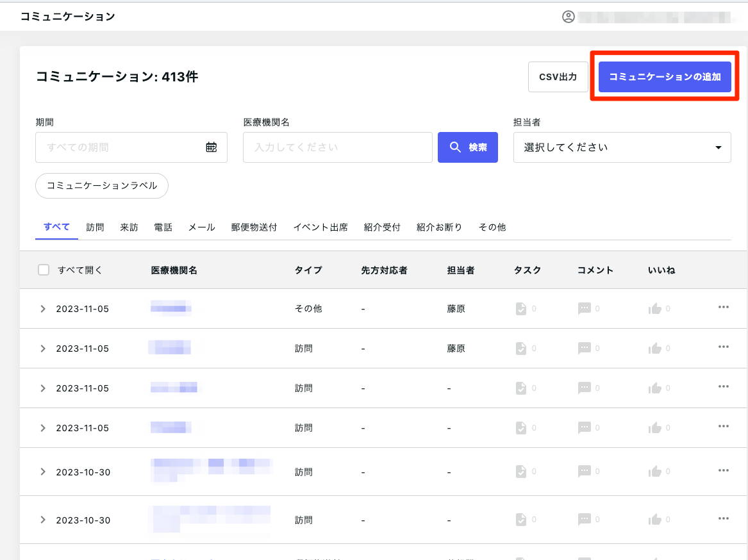The height and width of the screenshot is (560, 748).
Task: Open more options for 藤原 その他 row
Action: pyautogui.click(x=723, y=307)
